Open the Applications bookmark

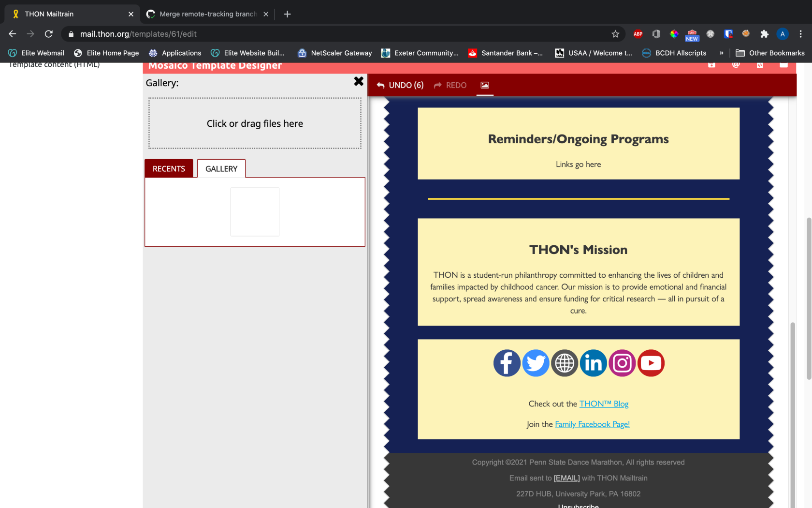(x=175, y=53)
